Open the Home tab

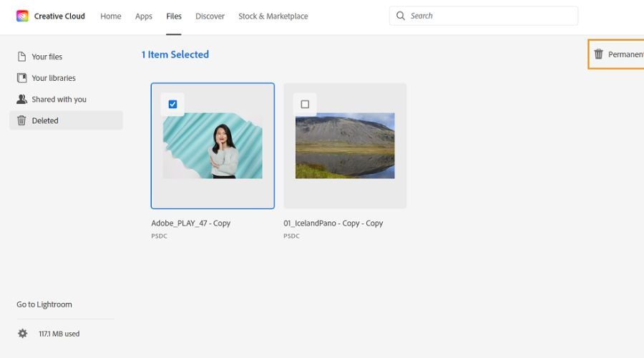111,16
